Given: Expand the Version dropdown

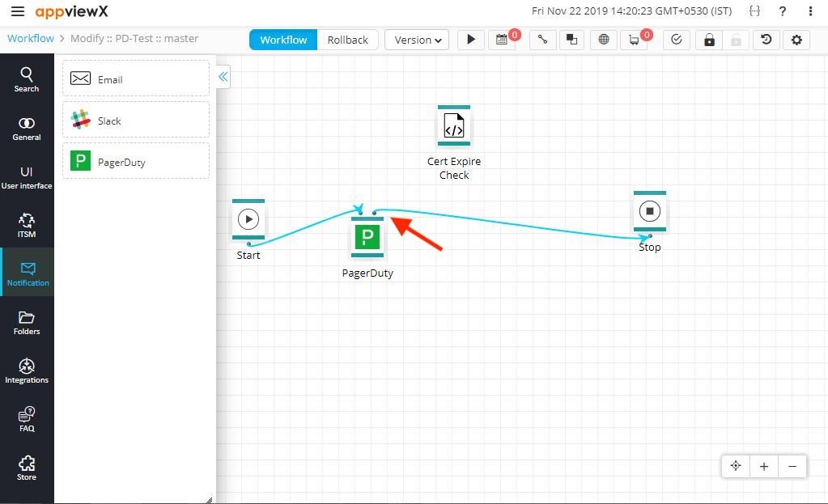Looking at the screenshot, I should [x=416, y=39].
